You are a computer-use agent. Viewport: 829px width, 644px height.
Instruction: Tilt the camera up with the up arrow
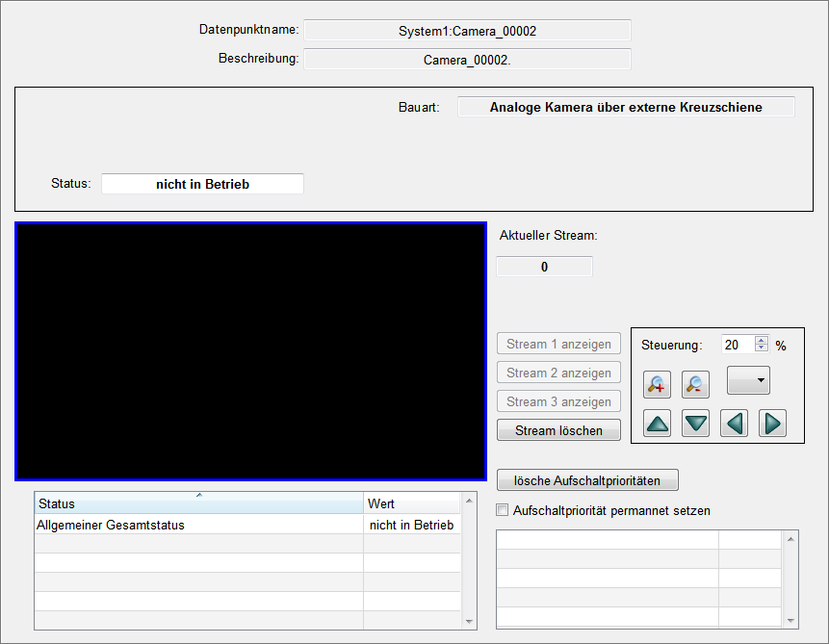(x=657, y=424)
